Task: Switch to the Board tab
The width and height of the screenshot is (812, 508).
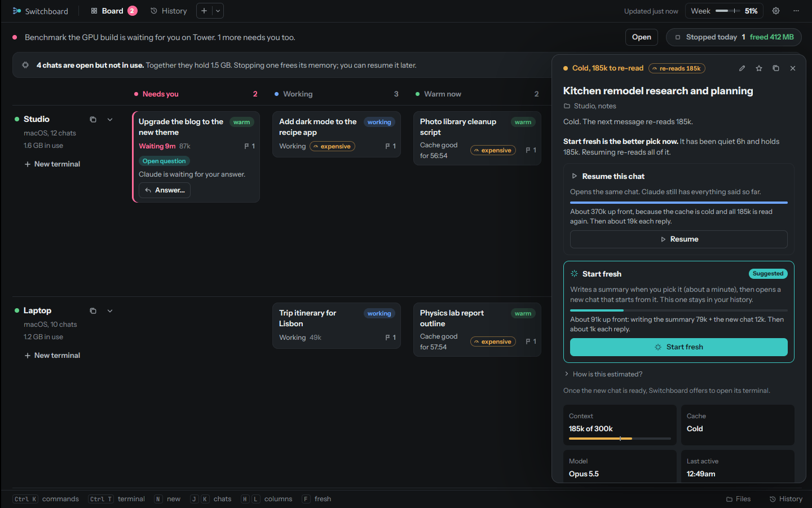Action: coord(113,11)
